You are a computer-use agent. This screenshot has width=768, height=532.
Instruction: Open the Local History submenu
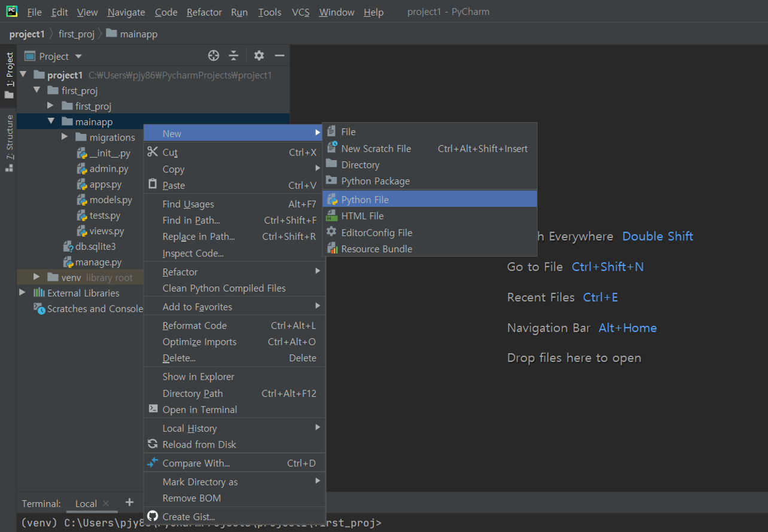[234, 428]
